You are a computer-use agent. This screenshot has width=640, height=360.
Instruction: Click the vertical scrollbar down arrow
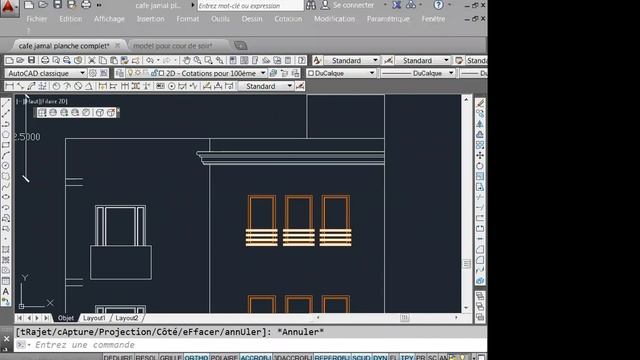coord(466,308)
